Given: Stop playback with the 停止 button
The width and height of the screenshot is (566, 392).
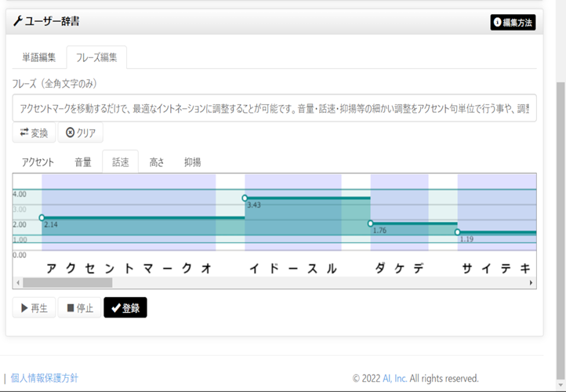Looking at the screenshot, I should [79, 307].
